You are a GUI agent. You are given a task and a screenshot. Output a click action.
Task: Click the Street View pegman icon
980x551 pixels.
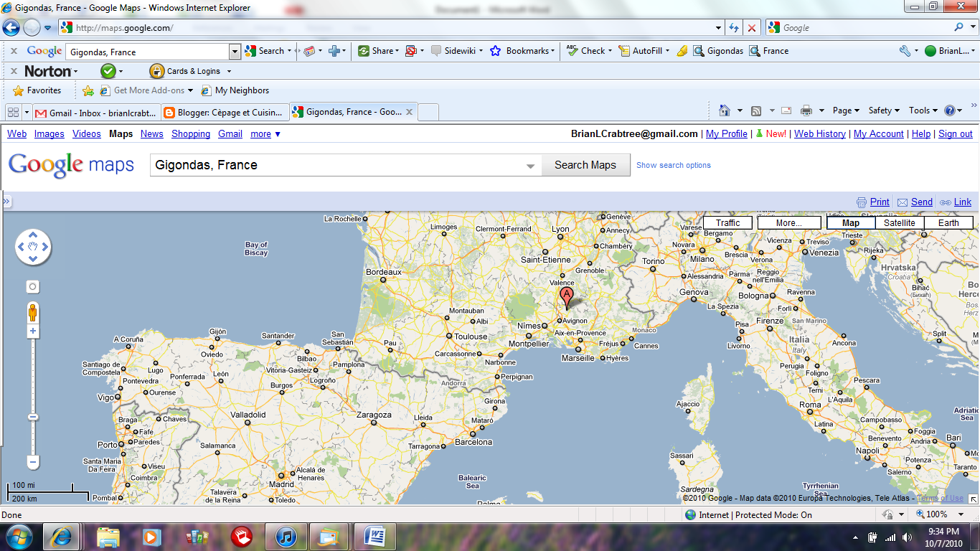tap(32, 313)
